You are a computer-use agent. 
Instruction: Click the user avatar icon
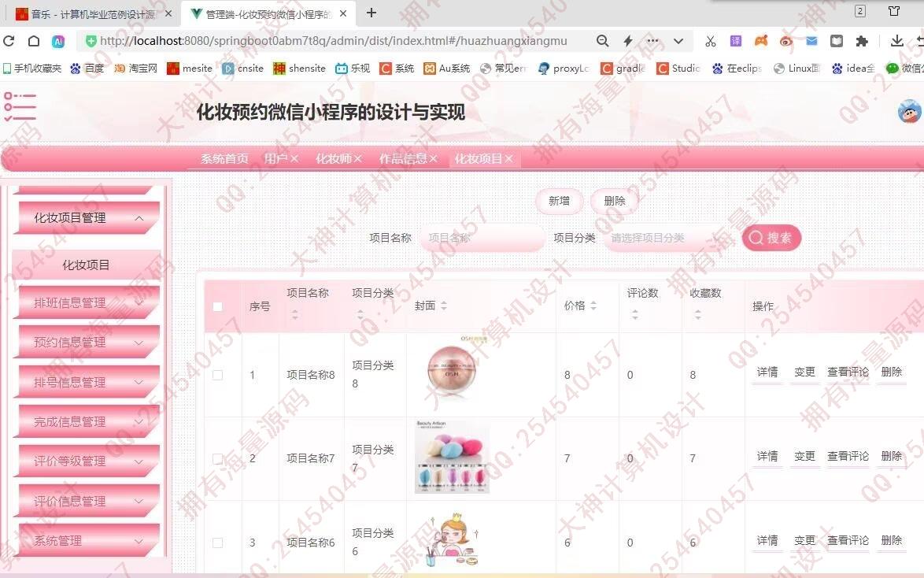pyautogui.click(x=909, y=111)
